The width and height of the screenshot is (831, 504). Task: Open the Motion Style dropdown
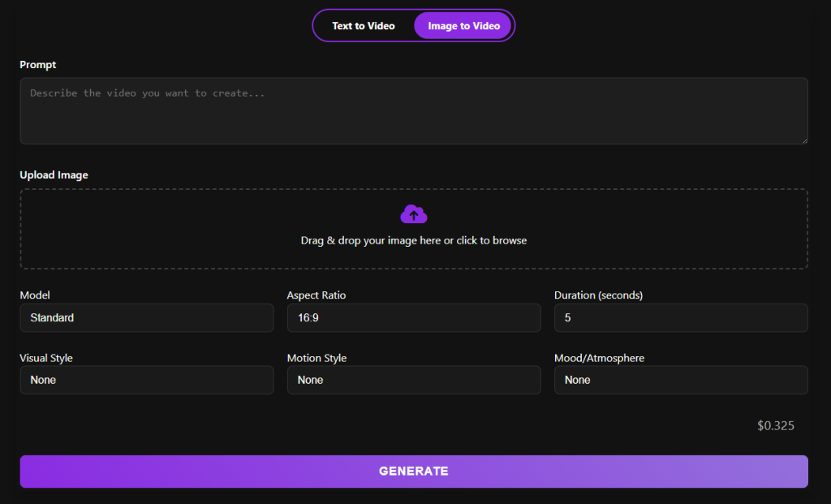[413, 380]
